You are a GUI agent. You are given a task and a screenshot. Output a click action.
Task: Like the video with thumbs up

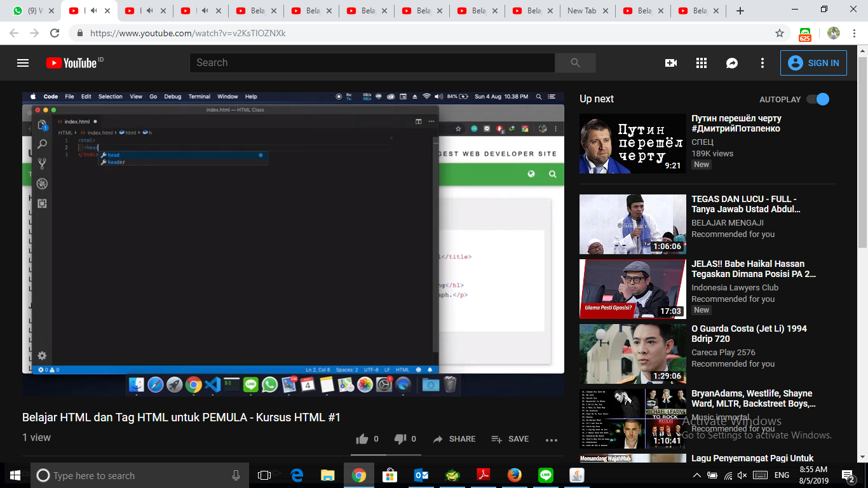[367, 439]
